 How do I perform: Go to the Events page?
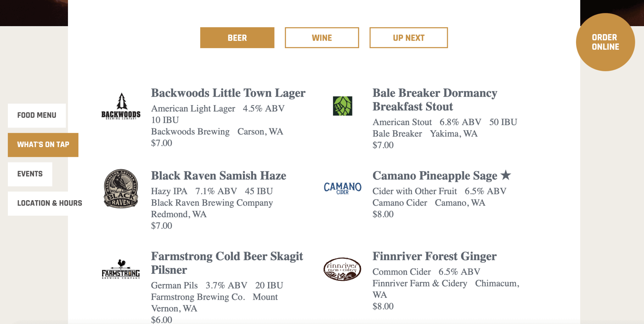[x=30, y=174]
